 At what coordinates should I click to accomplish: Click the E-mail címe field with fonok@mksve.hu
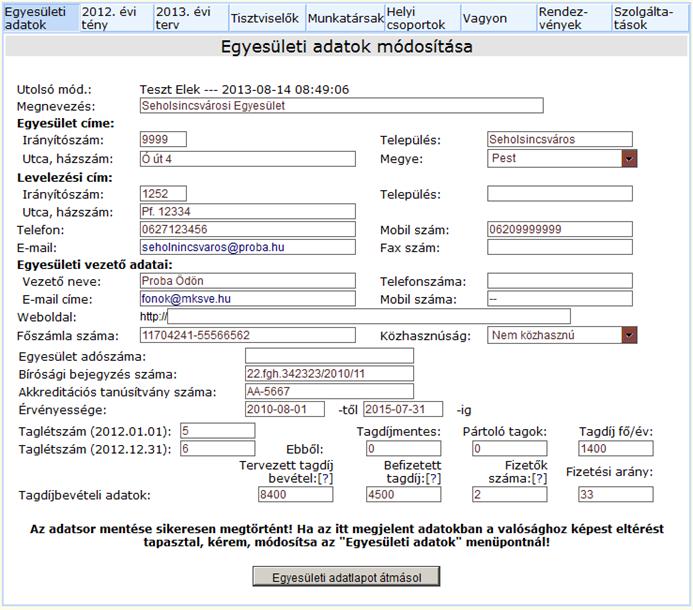point(248,298)
